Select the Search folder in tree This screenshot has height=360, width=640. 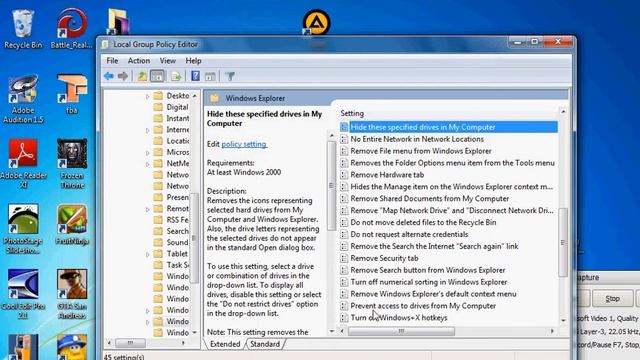pyautogui.click(x=171, y=231)
